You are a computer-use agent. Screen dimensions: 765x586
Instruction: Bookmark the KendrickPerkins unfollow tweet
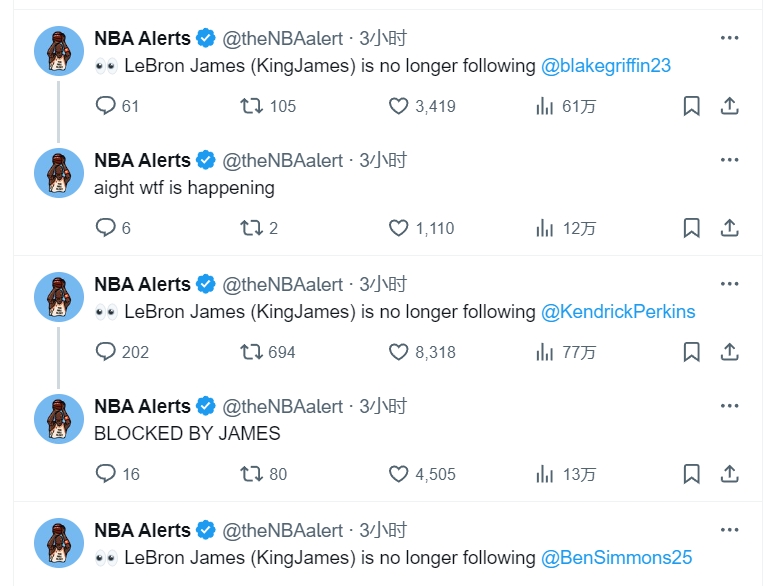[691, 351]
